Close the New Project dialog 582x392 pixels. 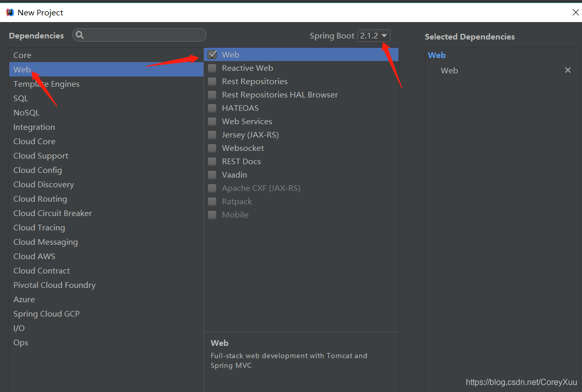point(575,12)
